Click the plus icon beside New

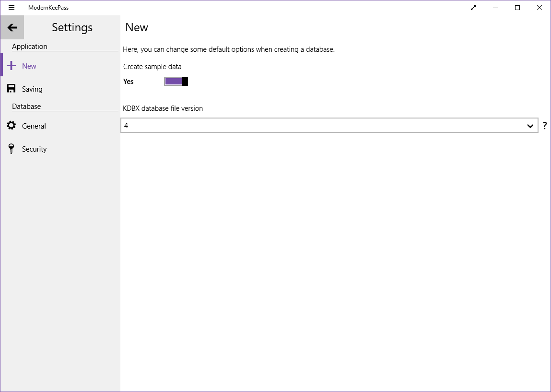coord(12,66)
